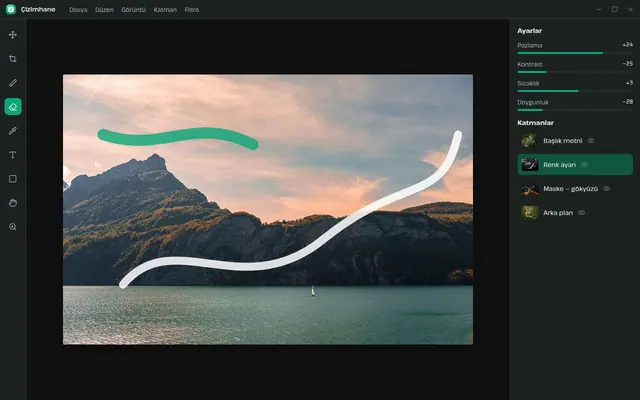Screen dimensions: 640x400
Task: Select the Rectangle shape tool
Action: [x=13, y=179]
